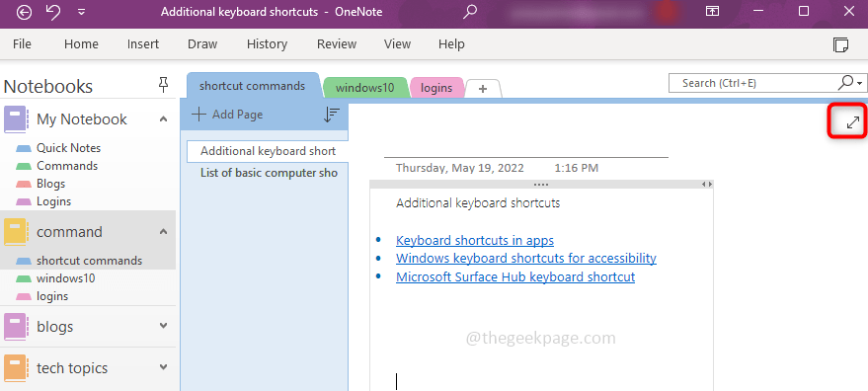
Task: Expand page to full view with arrows icon
Action: point(853,122)
